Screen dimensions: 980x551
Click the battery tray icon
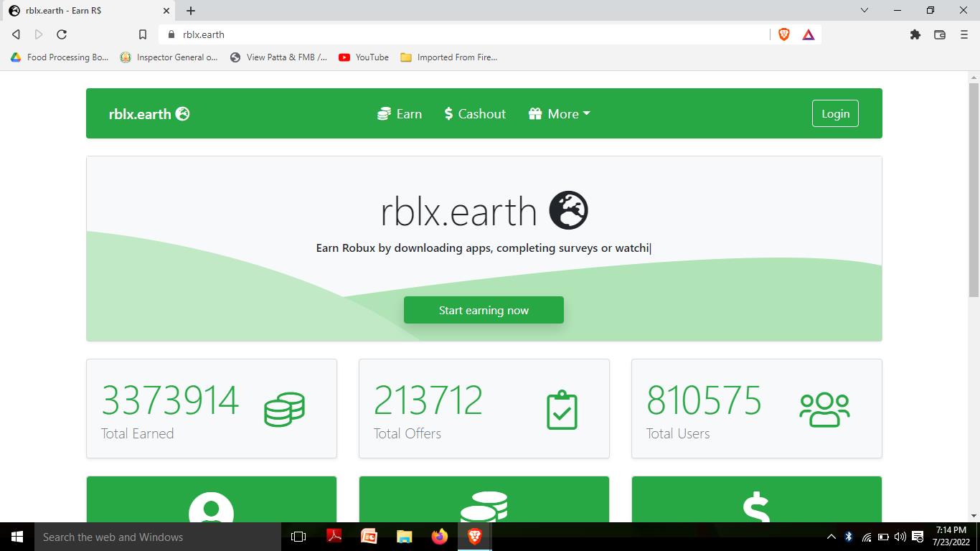[883, 537]
